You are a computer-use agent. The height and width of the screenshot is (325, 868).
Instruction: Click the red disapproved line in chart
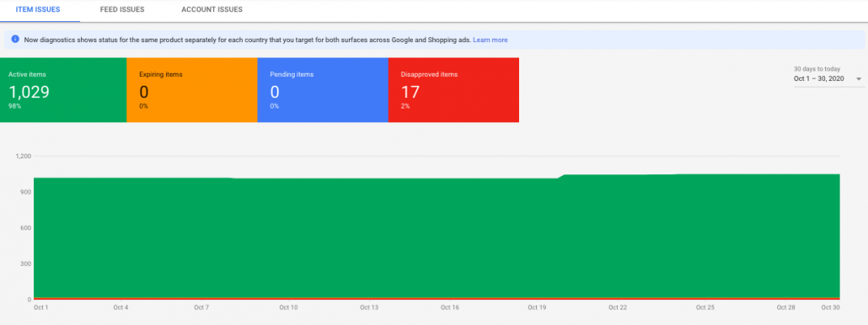coord(437,298)
